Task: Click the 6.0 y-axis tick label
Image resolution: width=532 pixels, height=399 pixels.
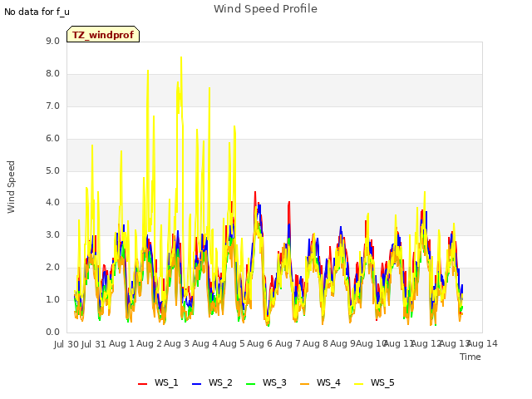Action: pyautogui.click(x=52, y=139)
